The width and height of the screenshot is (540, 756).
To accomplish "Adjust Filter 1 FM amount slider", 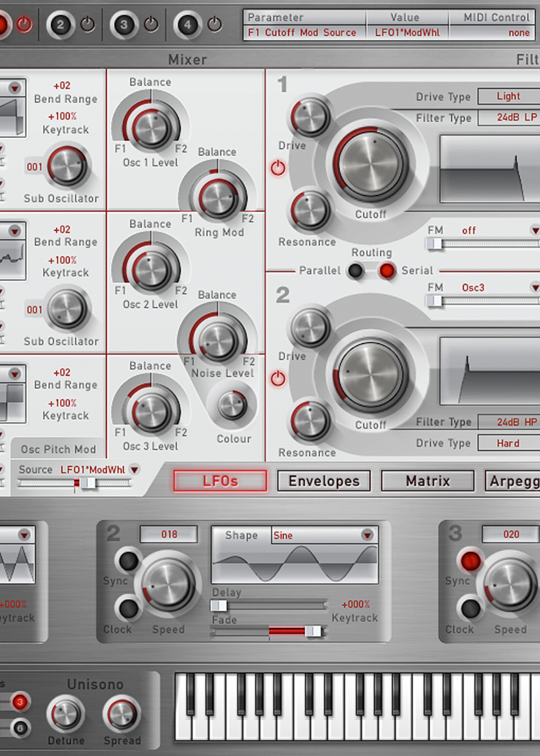I will pos(483,244).
